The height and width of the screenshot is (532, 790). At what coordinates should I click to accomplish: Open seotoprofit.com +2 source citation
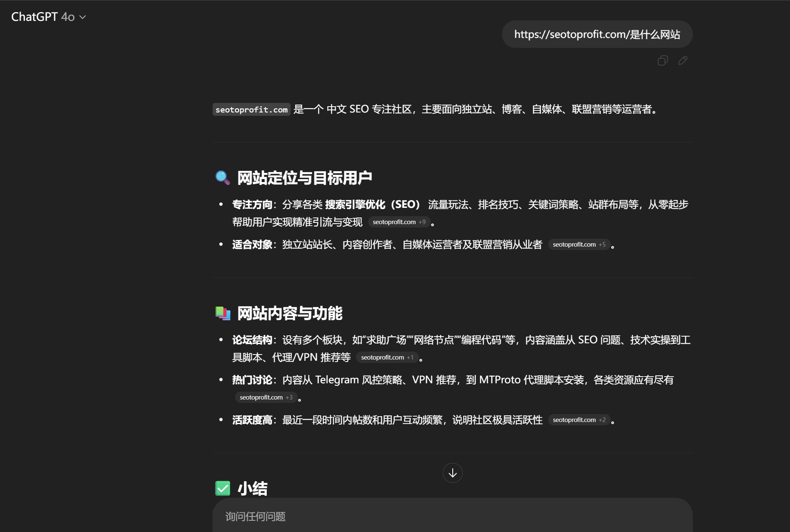coord(579,420)
